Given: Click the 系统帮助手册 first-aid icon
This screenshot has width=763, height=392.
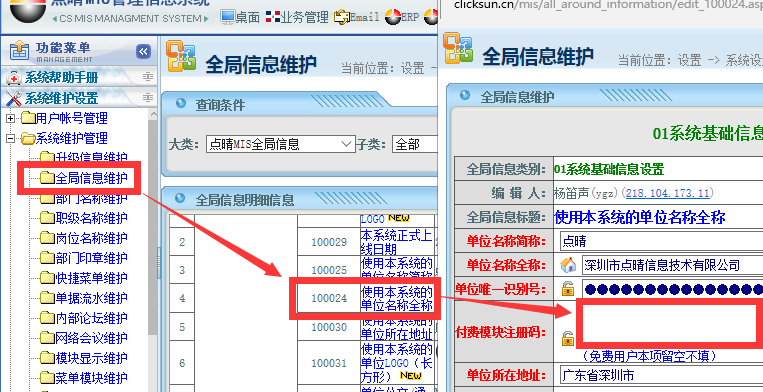Looking at the screenshot, I should point(14,78).
